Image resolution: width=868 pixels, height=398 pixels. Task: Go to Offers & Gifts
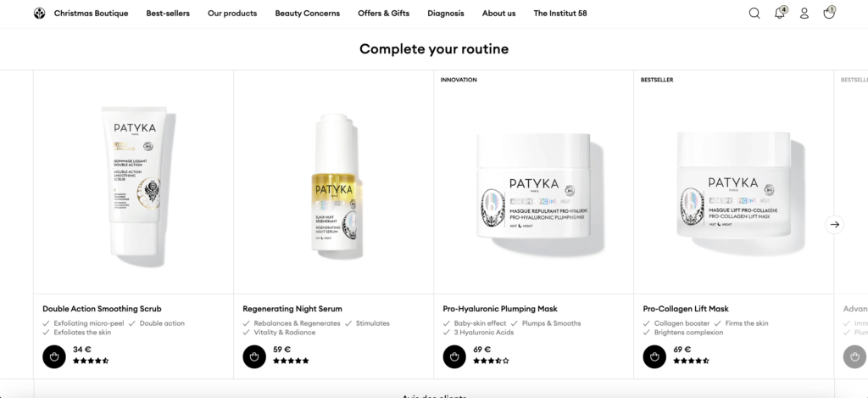(384, 14)
